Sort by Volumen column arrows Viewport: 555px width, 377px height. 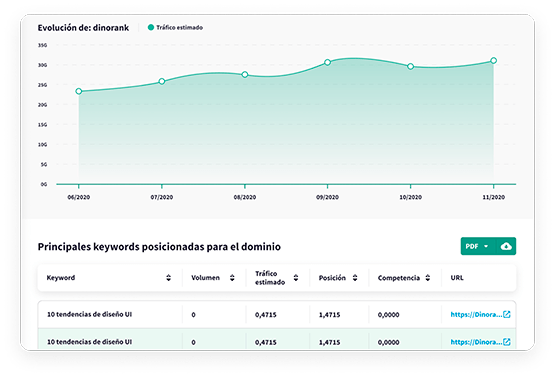[232, 278]
